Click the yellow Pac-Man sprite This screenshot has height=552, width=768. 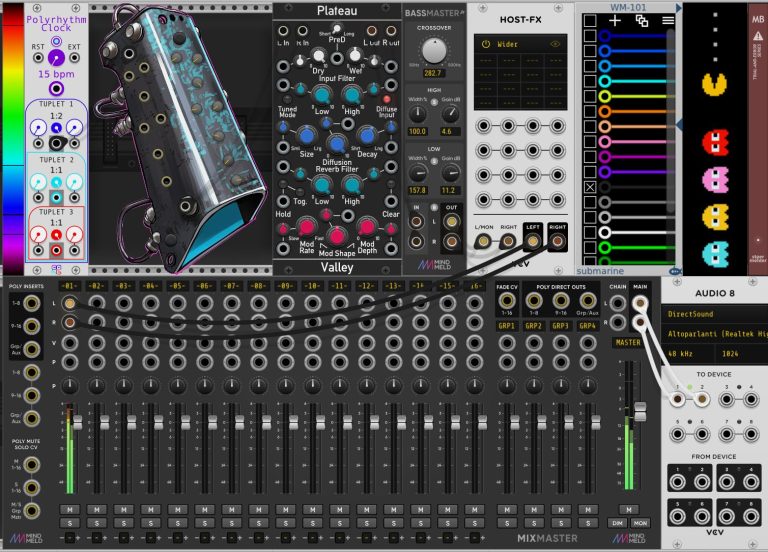coord(715,84)
